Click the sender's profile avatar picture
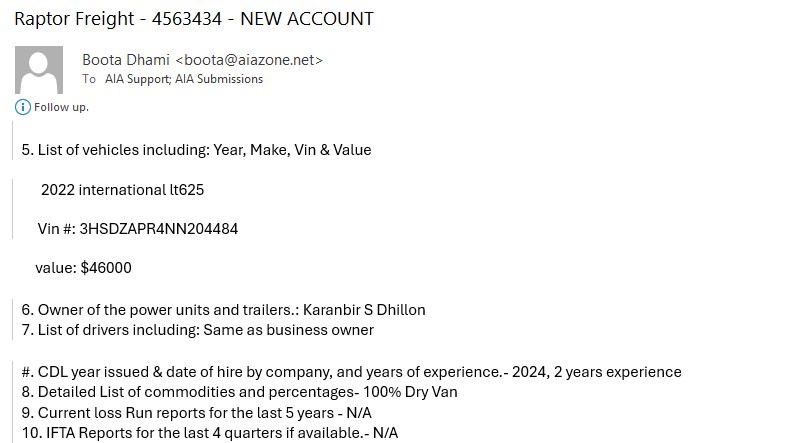Image resolution: width=786 pixels, height=443 pixels. pyautogui.click(x=40, y=70)
